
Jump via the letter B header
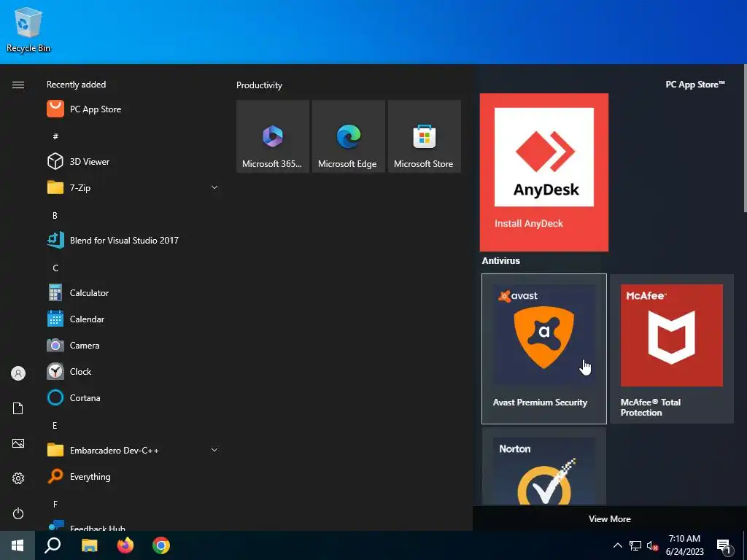pos(55,216)
